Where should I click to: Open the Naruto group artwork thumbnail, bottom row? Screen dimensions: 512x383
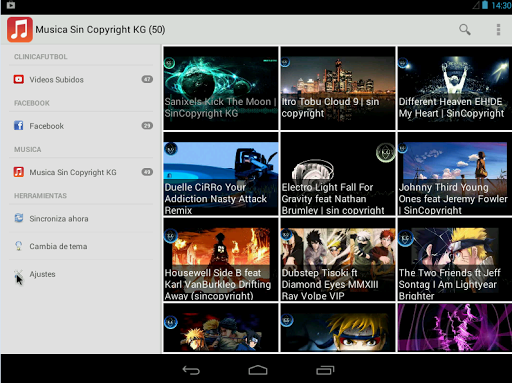221,328
